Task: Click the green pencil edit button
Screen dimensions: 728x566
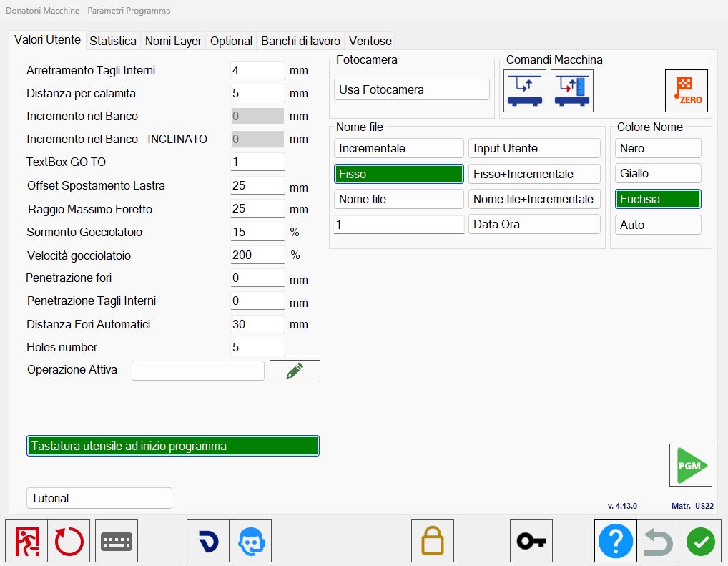Action: (295, 371)
